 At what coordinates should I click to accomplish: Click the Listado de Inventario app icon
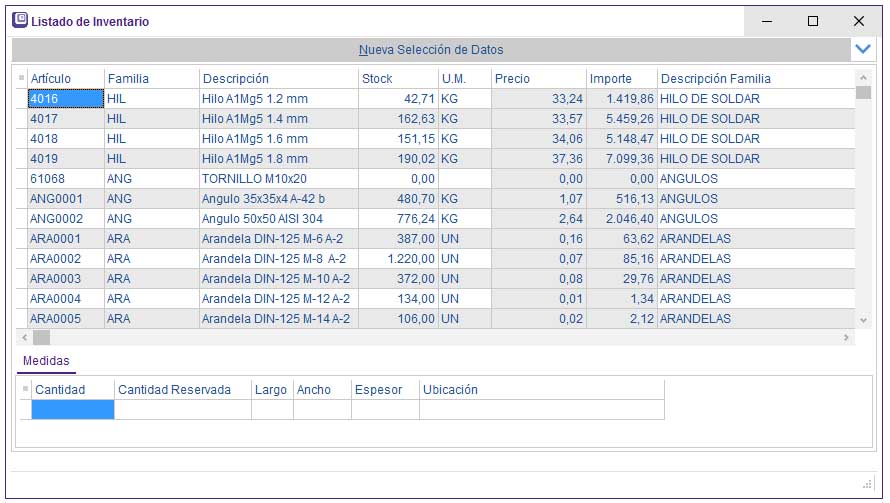[x=19, y=20]
